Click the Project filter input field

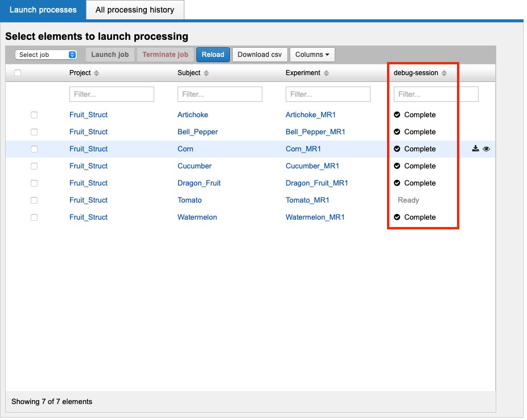point(112,94)
